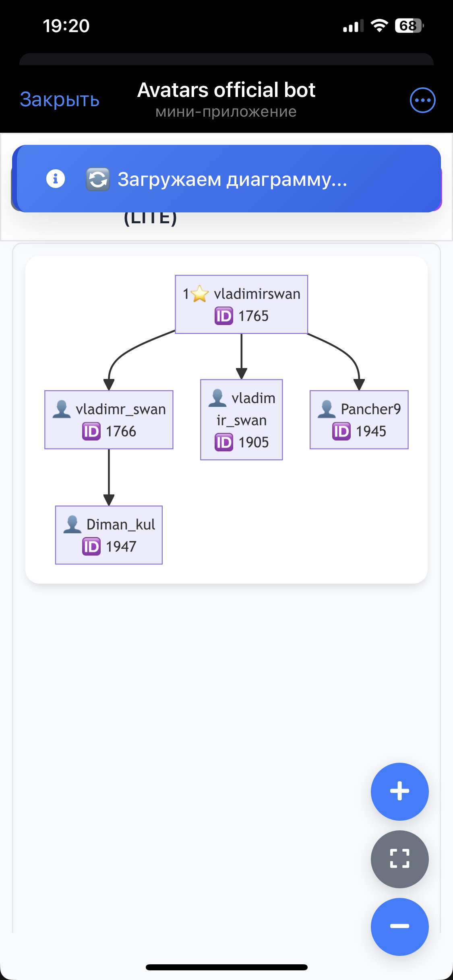Tap the Avatars official bot title
Screen dimensions: 453x980
(x=226, y=90)
